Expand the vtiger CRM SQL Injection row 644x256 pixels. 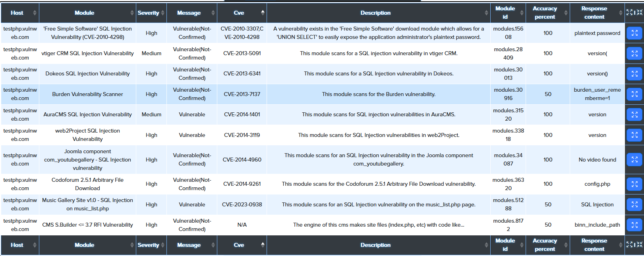[x=634, y=54]
